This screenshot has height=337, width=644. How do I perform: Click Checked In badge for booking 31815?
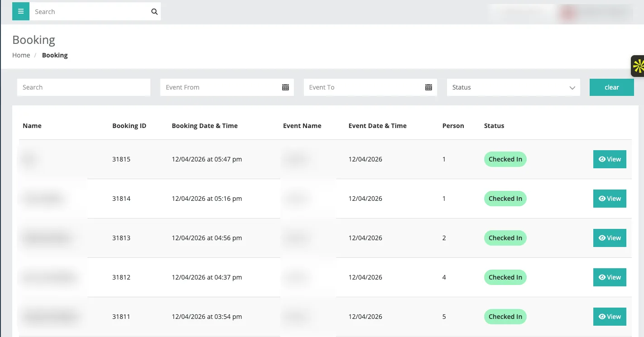click(505, 159)
